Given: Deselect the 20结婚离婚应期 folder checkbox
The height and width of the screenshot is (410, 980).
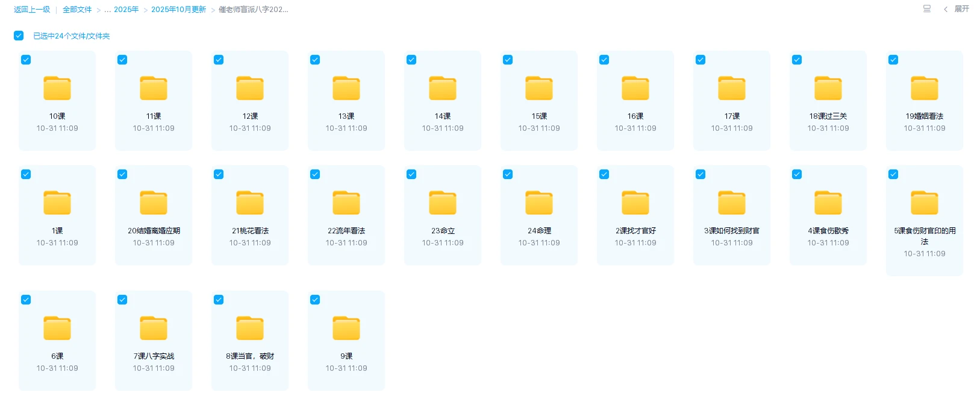Looking at the screenshot, I should (x=122, y=174).
